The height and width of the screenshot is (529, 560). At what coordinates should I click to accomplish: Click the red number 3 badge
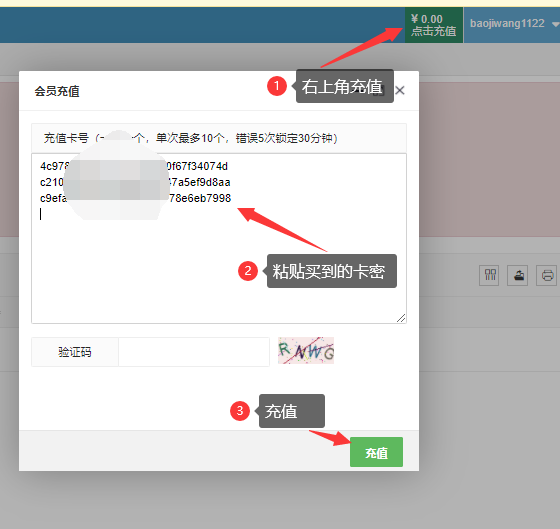pyautogui.click(x=240, y=411)
